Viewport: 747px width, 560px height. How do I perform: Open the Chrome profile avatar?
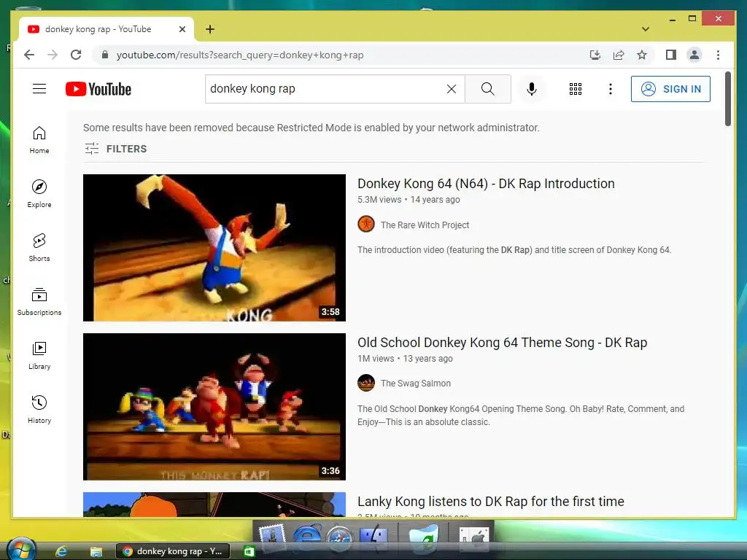(694, 55)
